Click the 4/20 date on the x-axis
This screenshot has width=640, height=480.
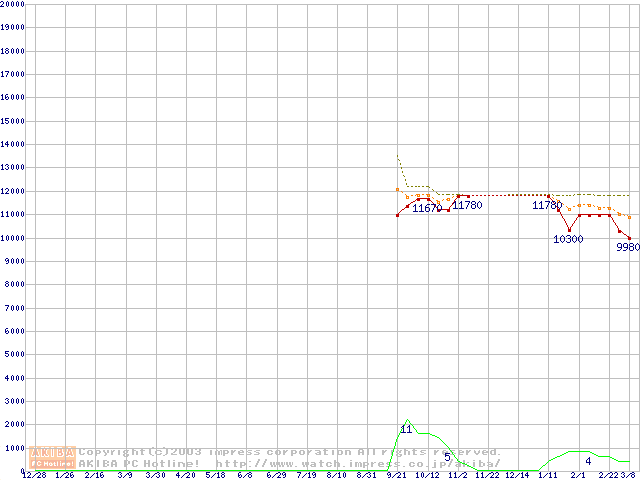(185, 475)
